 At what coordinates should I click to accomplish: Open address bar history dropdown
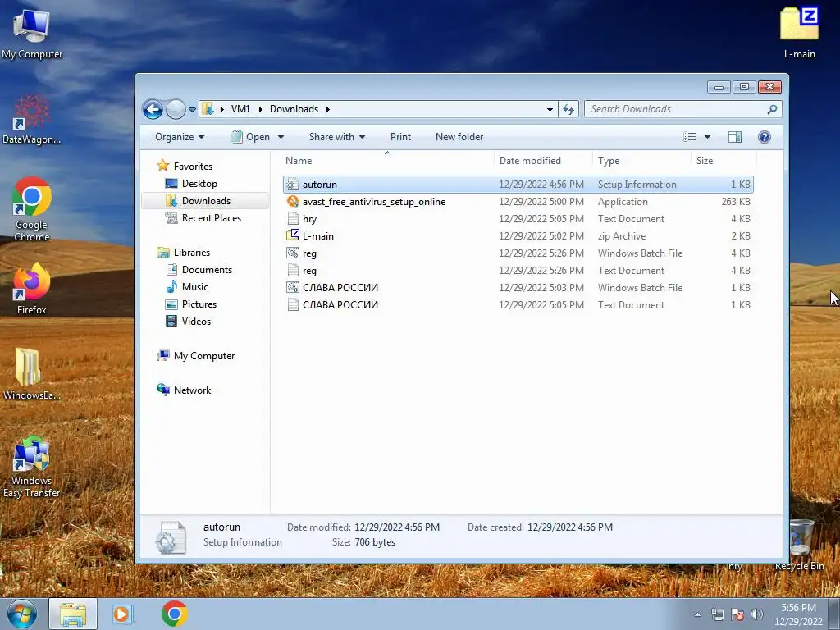[550, 110]
